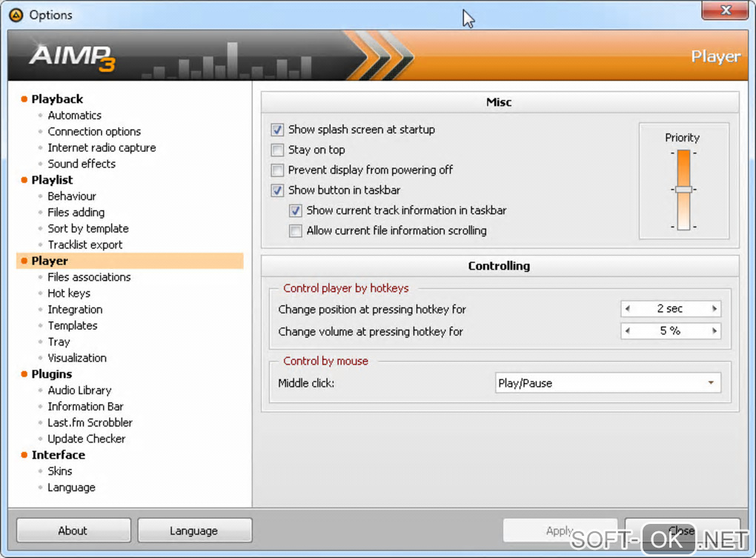Click the Priority slider handle

(x=683, y=190)
